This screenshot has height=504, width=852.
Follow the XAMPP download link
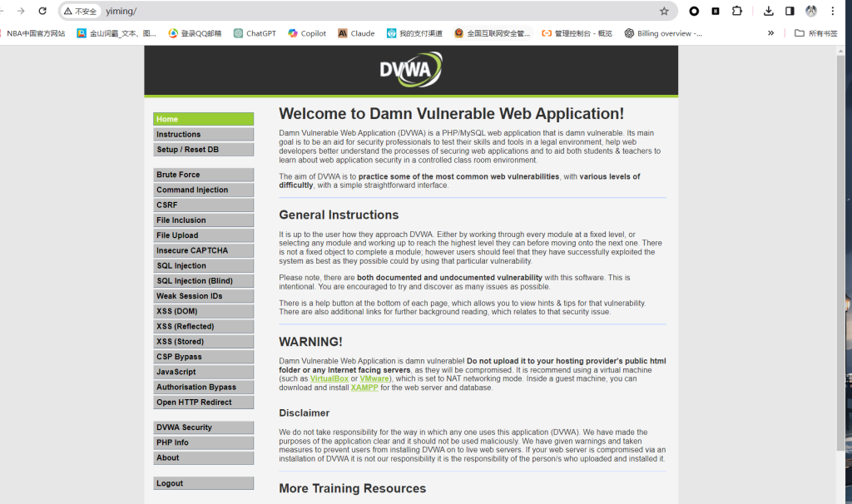click(x=364, y=388)
